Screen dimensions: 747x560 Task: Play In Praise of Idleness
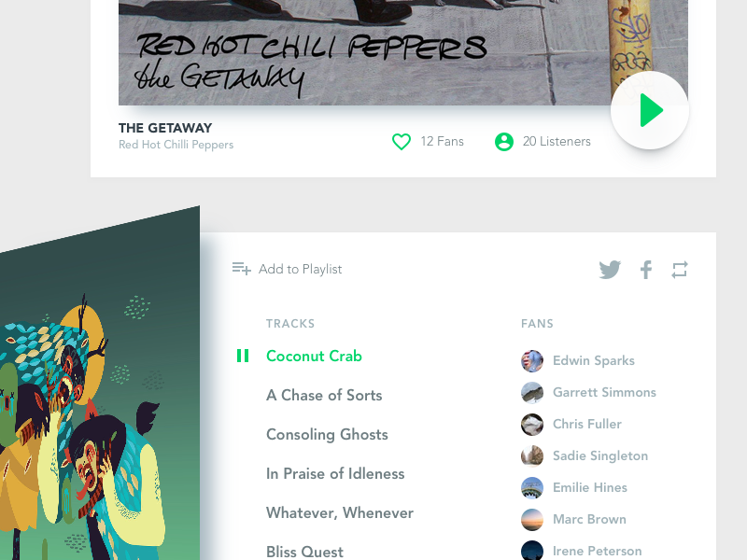(x=335, y=474)
